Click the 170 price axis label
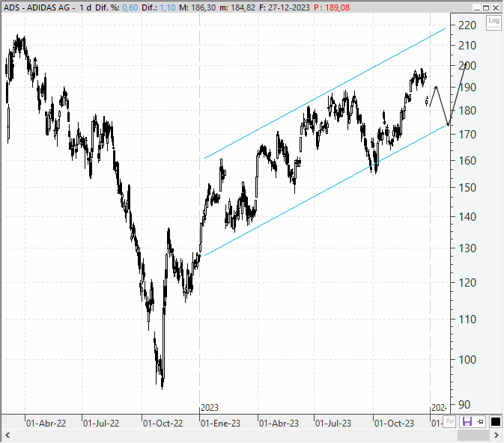Image resolution: width=504 pixels, height=443 pixels. pyautogui.click(x=467, y=134)
